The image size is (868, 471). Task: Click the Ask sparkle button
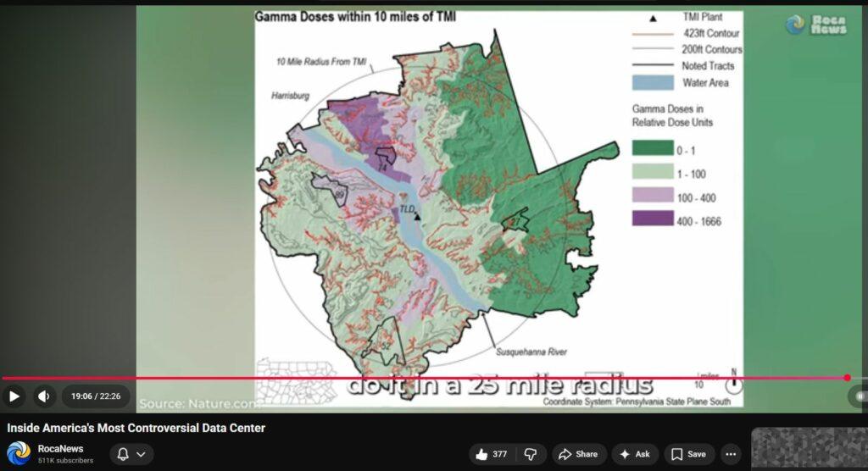coord(635,454)
